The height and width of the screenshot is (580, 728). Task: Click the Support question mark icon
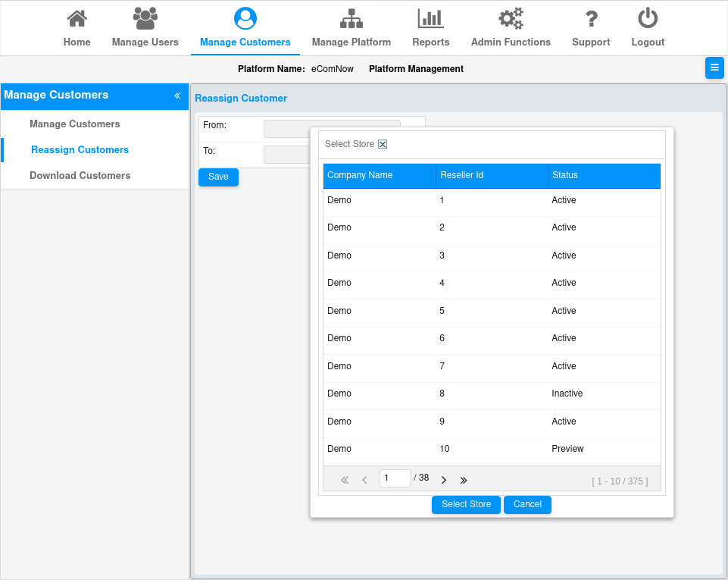point(591,17)
